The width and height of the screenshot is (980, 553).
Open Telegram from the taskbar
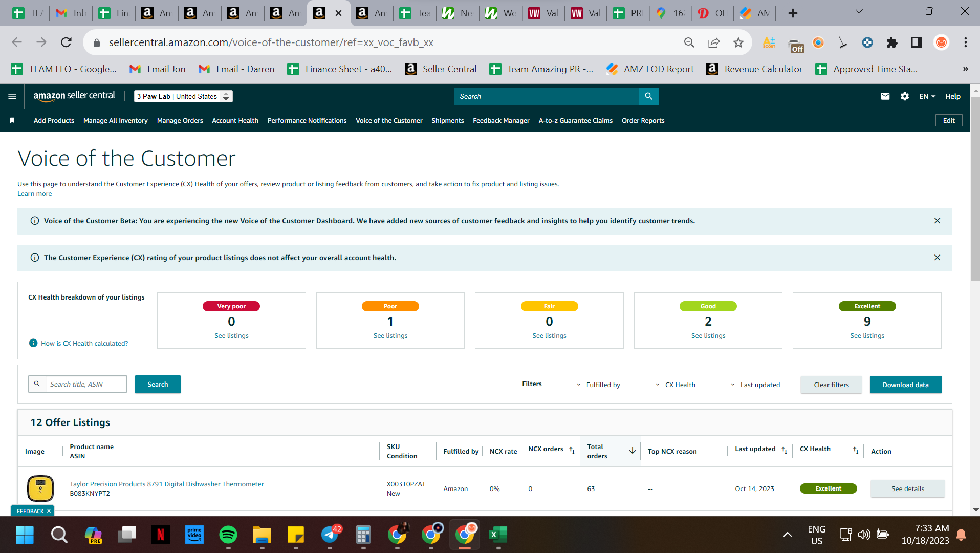click(331, 535)
